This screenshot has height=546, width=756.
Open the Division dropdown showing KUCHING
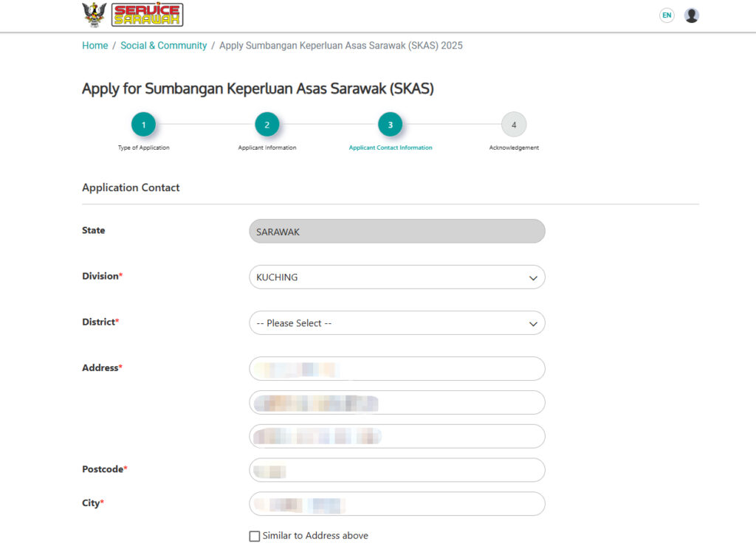pyautogui.click(x=397, y=277)
